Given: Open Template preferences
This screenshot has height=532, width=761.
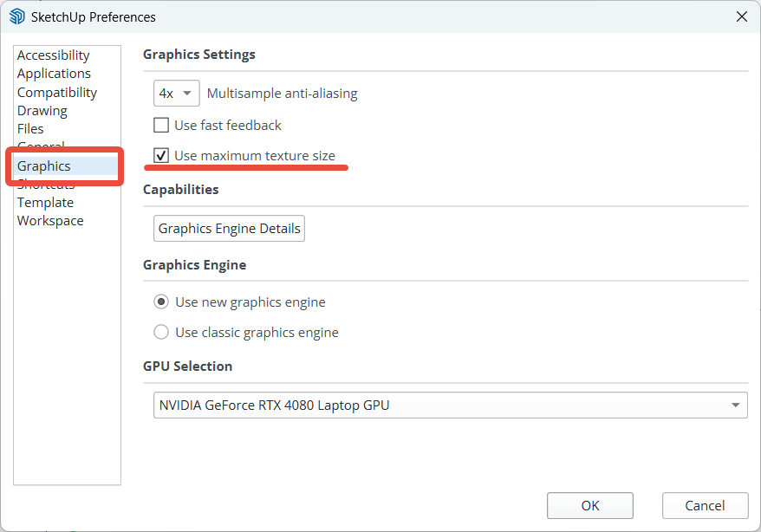Looking at the screenshot, I should coord(45,203).
